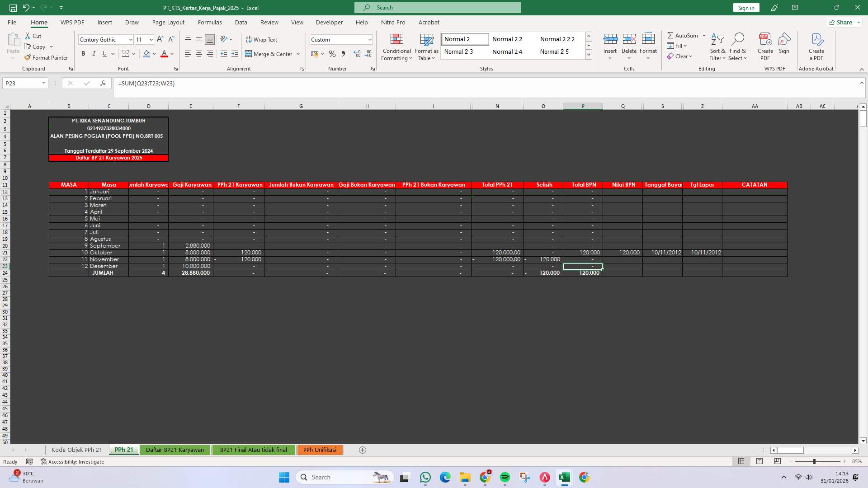Viewport: 868px width, 488px height.
Task: Open Conditional Formatting options
Action: click(396, 47)
